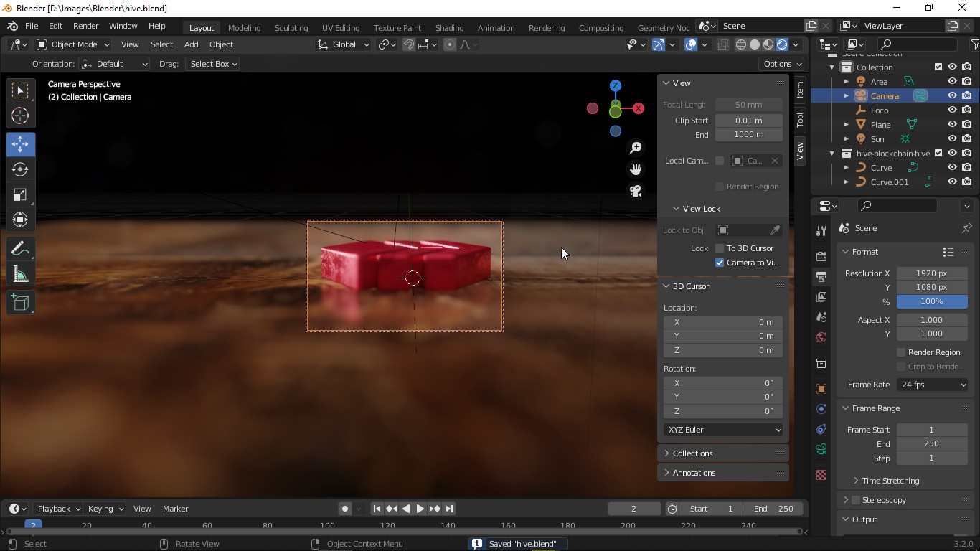Open the Texture properties tab icon
This screenshot has width=980, height=551.
coord(821,475)
